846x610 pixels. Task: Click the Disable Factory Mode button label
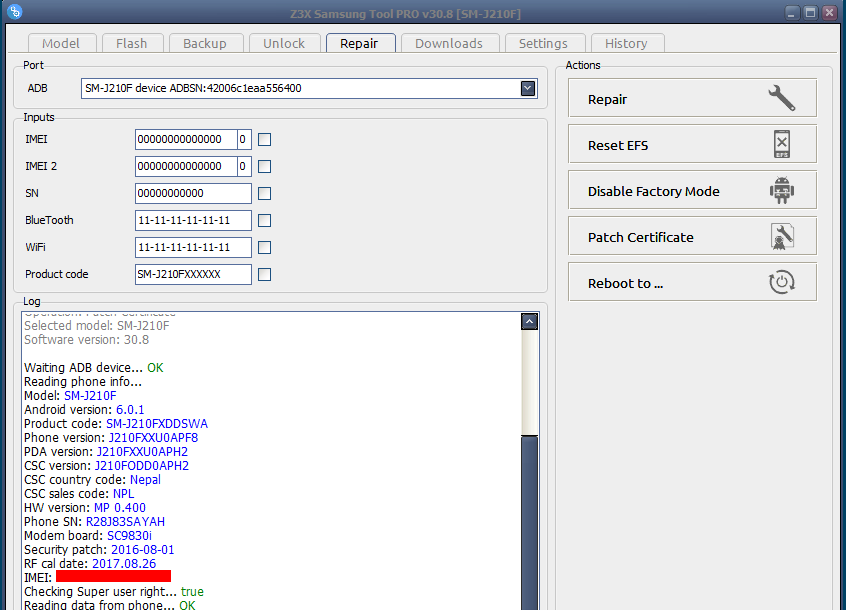[x=654, y=191]
